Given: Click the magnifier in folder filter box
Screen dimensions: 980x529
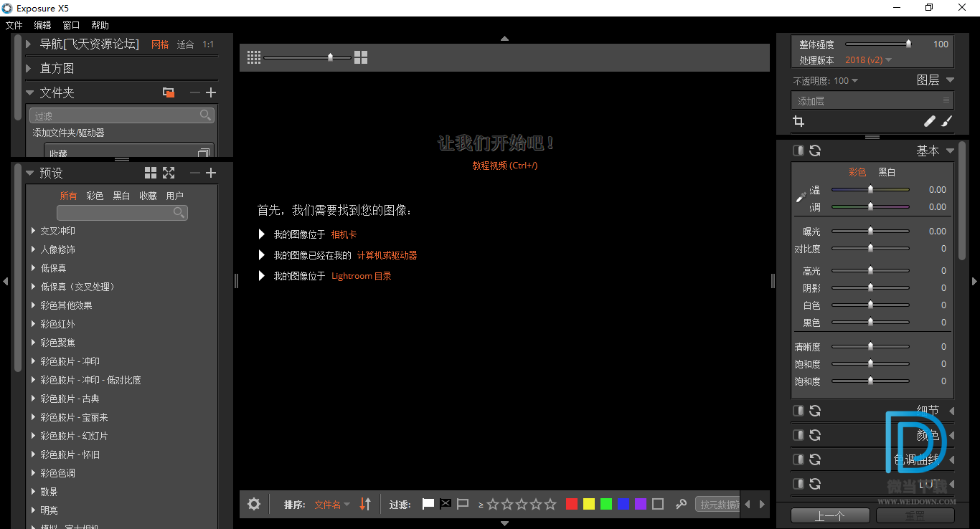Looking at the screenshot, I should click(x=206, y=115).
